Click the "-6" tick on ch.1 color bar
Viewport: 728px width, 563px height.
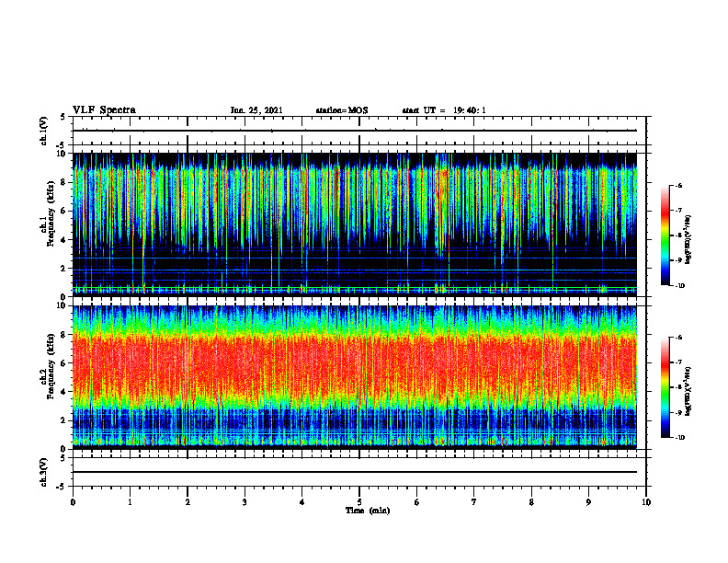[x=678, y=185]
